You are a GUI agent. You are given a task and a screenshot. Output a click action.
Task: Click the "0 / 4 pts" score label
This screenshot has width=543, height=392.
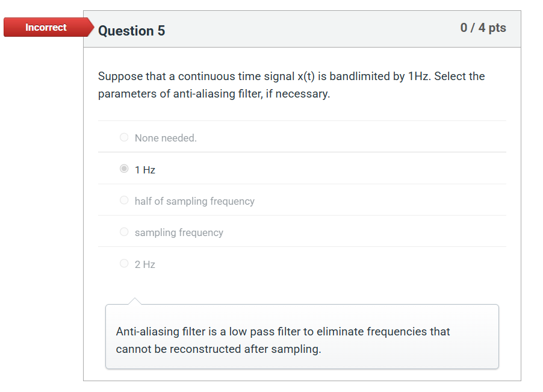point(483,28)
